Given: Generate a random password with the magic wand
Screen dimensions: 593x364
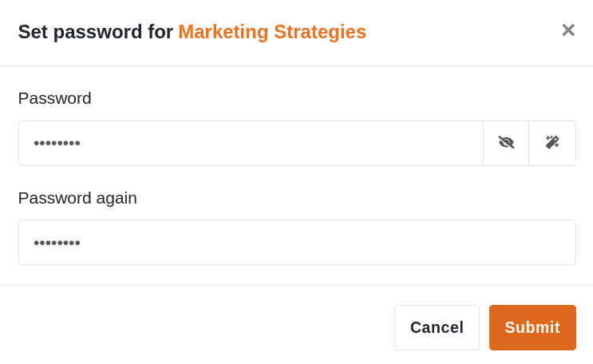Looking at the screenshot, I should (x=552, y=143).
